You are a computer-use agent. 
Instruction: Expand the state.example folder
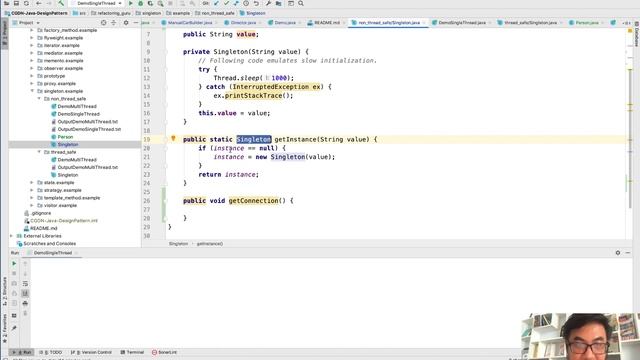tap(32, 182)
